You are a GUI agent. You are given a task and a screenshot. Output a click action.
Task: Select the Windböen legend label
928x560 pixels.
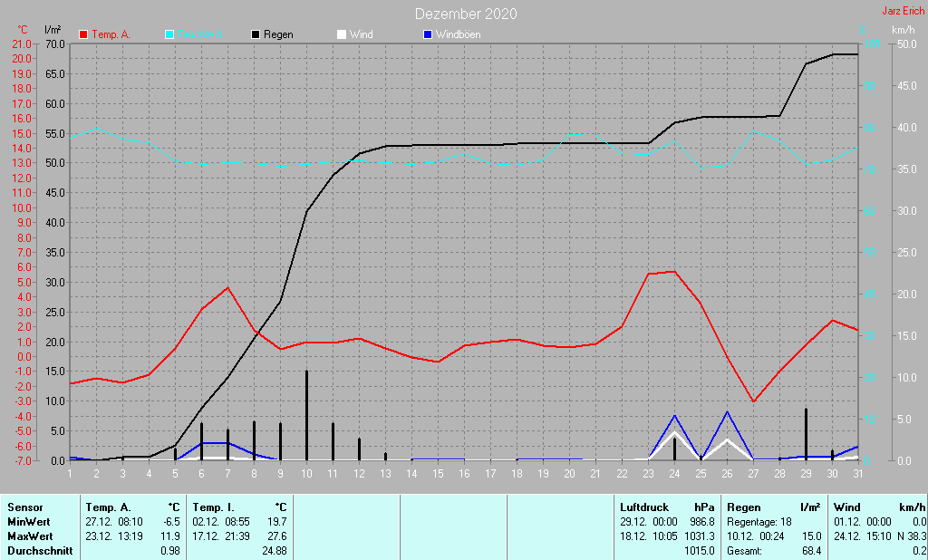click(x=458, y=34)
